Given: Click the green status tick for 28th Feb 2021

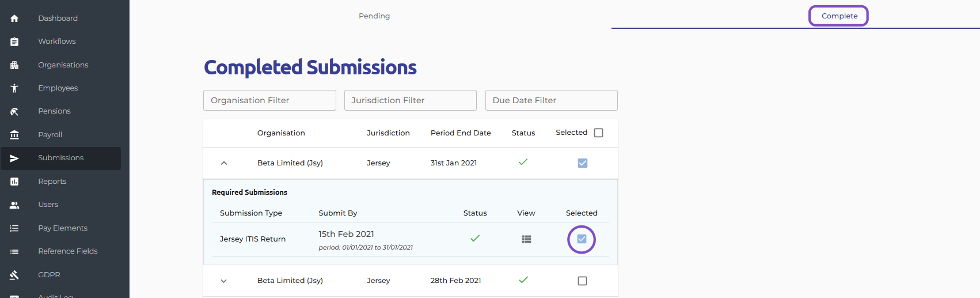Looking at the screenshot, I should 523,280.
